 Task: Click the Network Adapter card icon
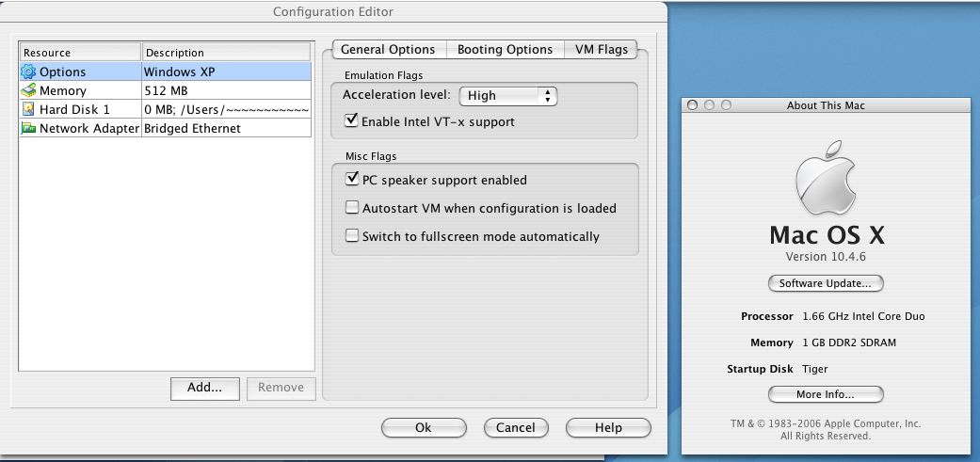point(29,128)
